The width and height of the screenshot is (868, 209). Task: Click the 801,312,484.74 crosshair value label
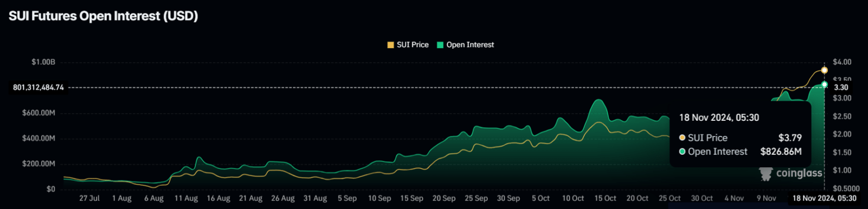pos(39,87)
